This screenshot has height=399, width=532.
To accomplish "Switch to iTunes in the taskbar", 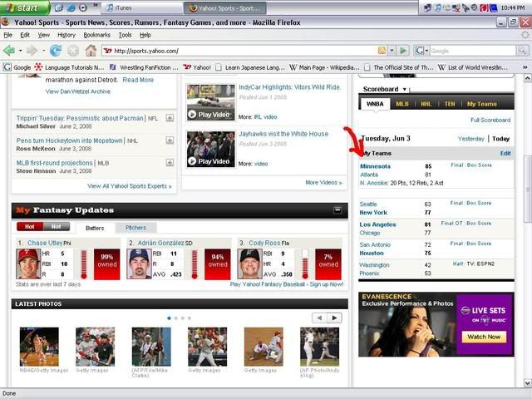I will (x=142, y=7).
